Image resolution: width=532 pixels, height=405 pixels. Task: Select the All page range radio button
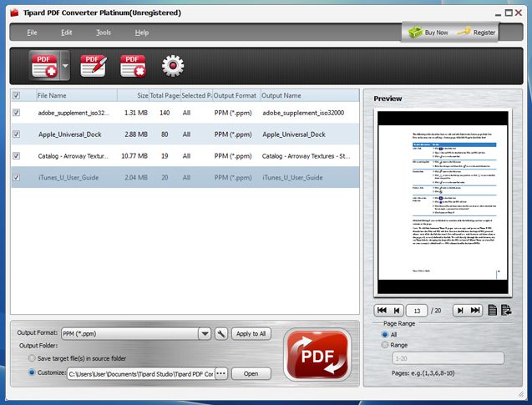tap(385, 335)
